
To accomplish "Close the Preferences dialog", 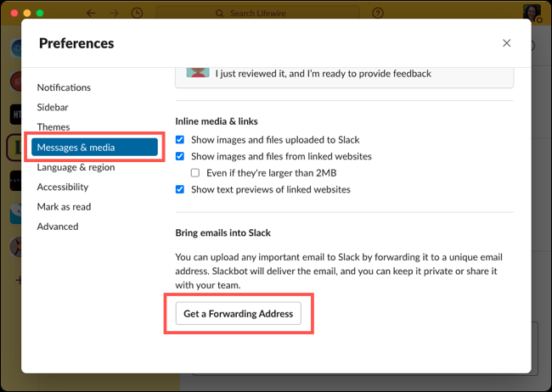I will coord(507,43).
